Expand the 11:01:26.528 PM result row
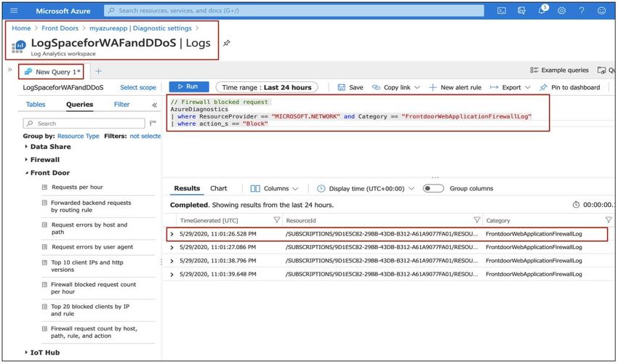 (172, 234)
